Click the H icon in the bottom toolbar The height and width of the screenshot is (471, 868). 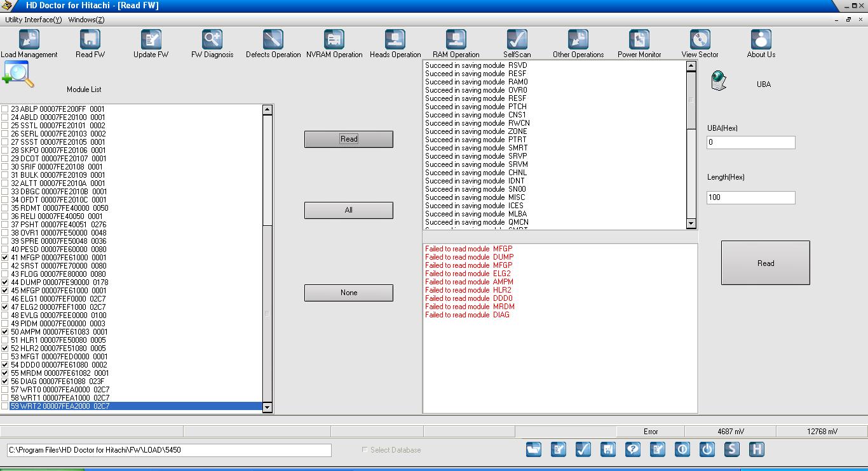pos(757,449)
